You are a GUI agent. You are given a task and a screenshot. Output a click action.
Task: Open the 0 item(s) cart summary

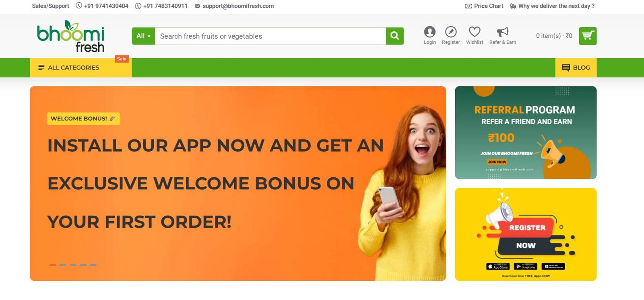pos(554,36)
